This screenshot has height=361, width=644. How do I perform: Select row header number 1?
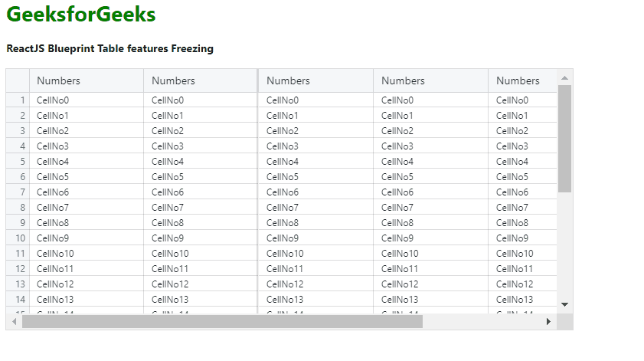click(x=18, y=100)
